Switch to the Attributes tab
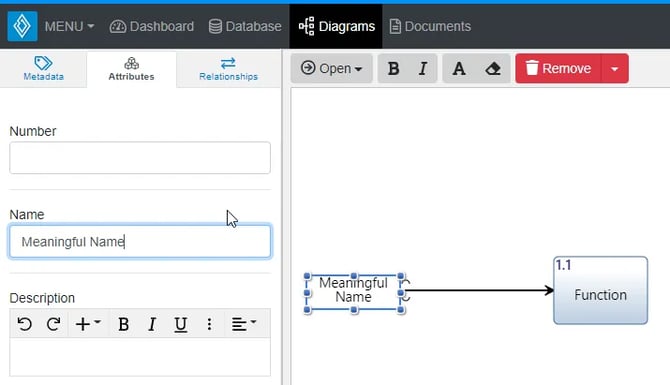Screen dimensions: 670x385 pos(131,69)
